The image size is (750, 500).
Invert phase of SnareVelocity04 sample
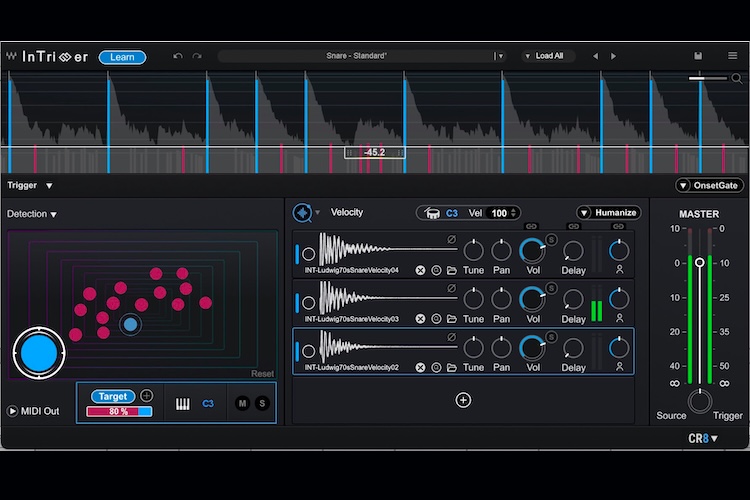[x=451, y=239]
